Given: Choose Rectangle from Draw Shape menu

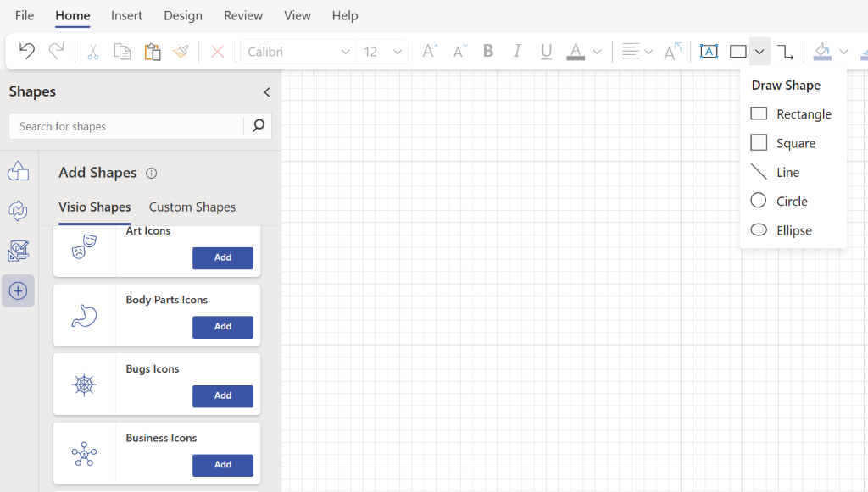Looking at the screenshot, I should (793, 113).
